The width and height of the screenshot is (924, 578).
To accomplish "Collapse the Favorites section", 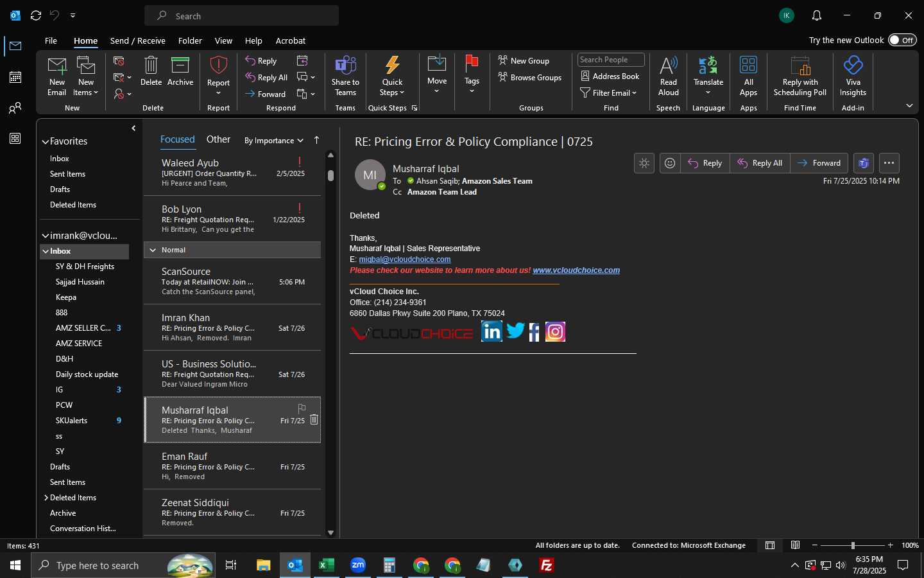I will click(x=46, y=142).
